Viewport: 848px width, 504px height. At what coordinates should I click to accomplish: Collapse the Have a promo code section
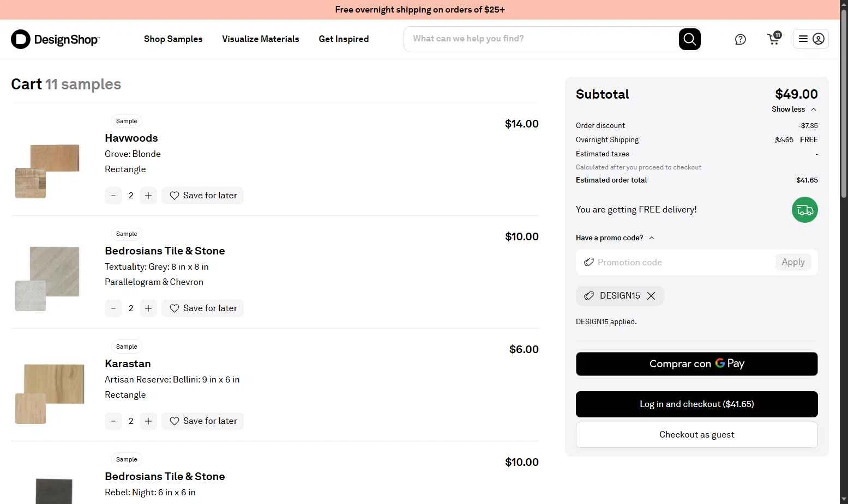click(615, 238)
